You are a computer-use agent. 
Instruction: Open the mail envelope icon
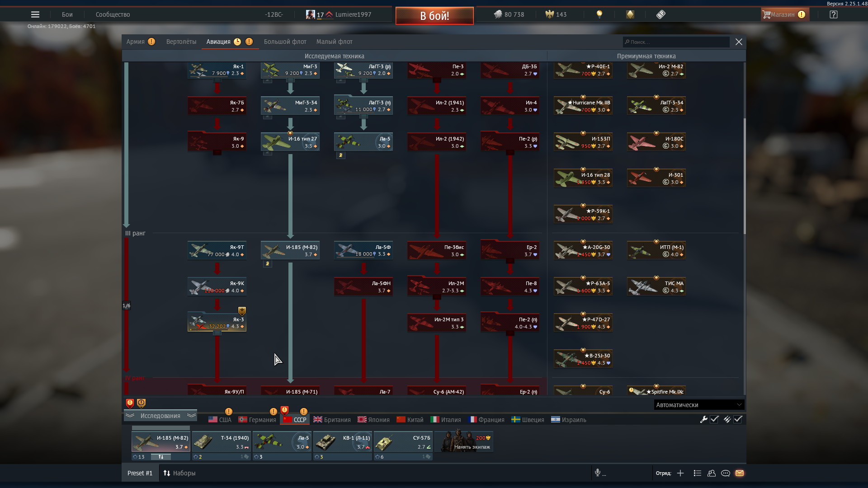tap(740, 473)
